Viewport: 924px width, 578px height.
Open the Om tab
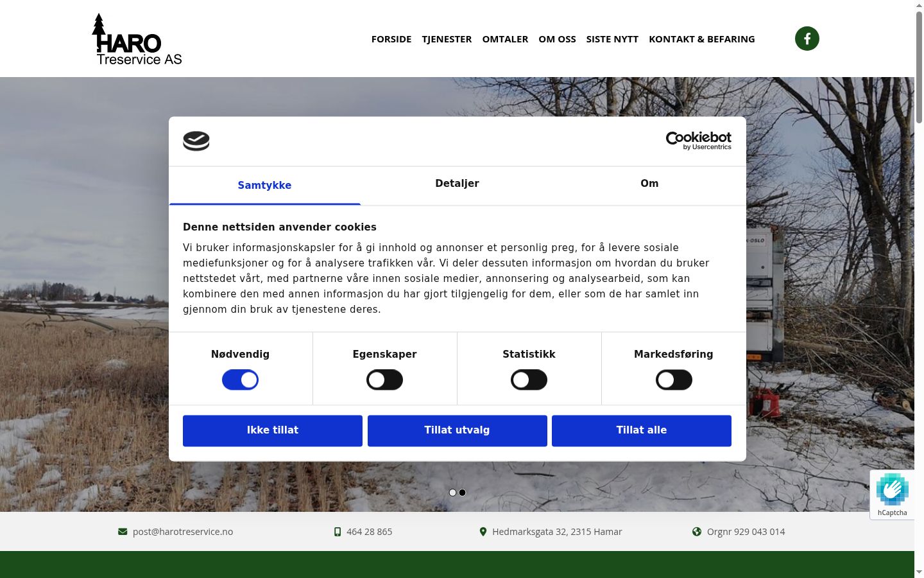pyautogui.click(x=649, y=184)
